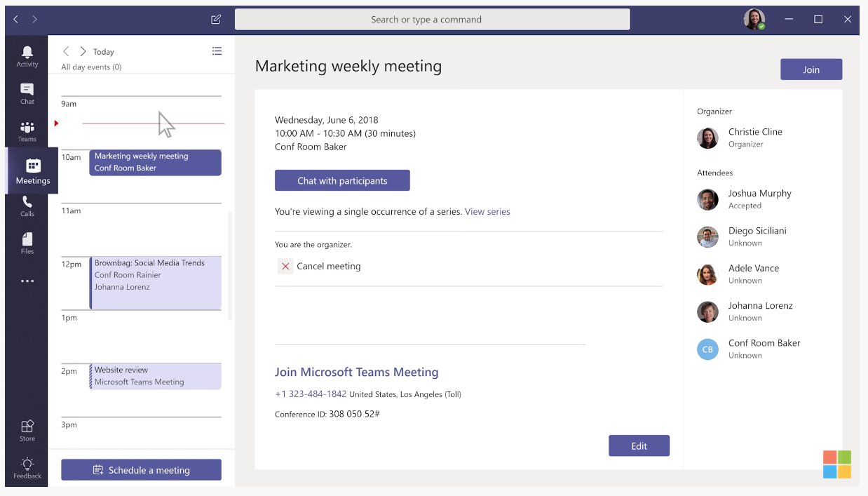The width and height of the screenshot is (868, 496).
Task: Go forward with the title bar forward arrow
Action: coord(34,20)
